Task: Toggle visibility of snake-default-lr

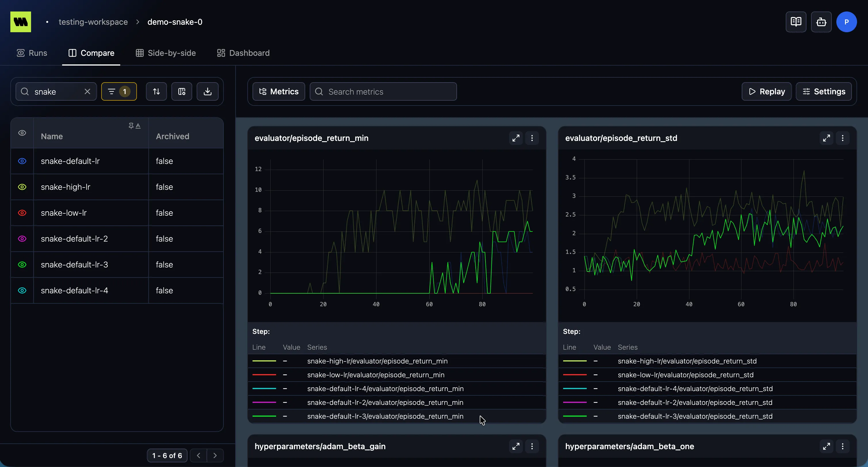Action: tap(22, 161)
